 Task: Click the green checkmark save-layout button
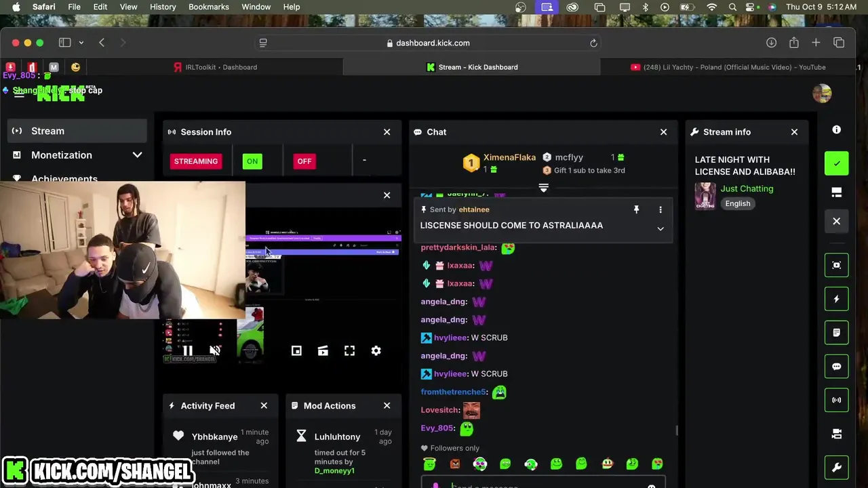click(x=836, y=163)
